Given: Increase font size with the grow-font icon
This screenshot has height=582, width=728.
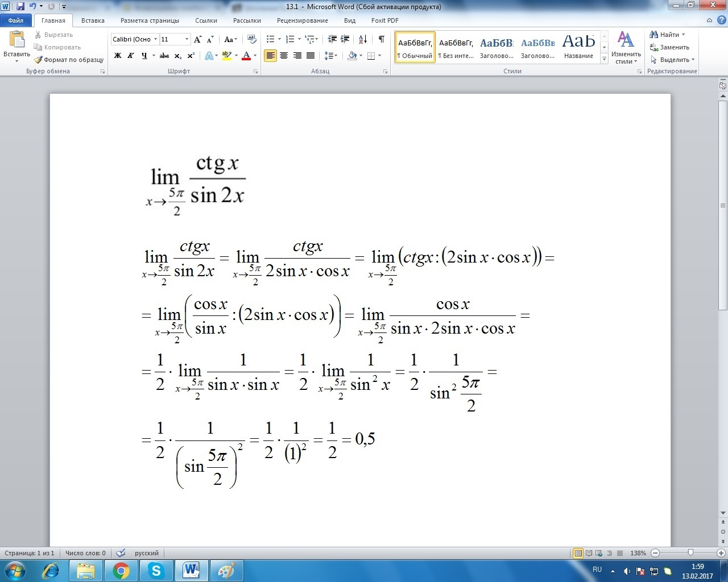Looking at the screenshot, I should coord(197,39).
